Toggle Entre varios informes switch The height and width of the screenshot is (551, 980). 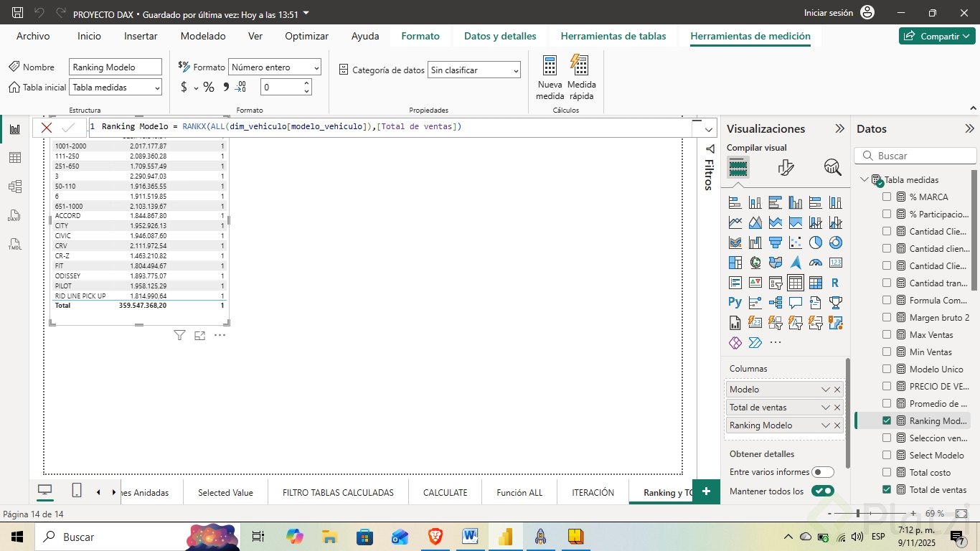822,472
